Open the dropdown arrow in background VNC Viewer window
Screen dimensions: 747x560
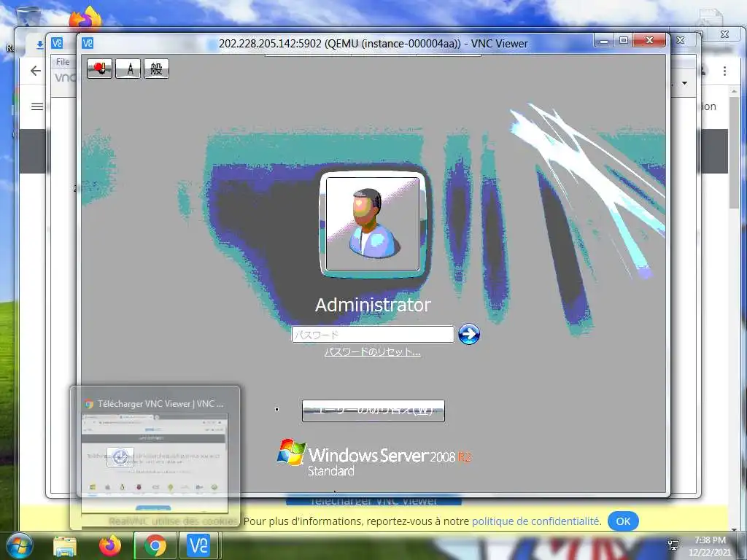(684, 83)
